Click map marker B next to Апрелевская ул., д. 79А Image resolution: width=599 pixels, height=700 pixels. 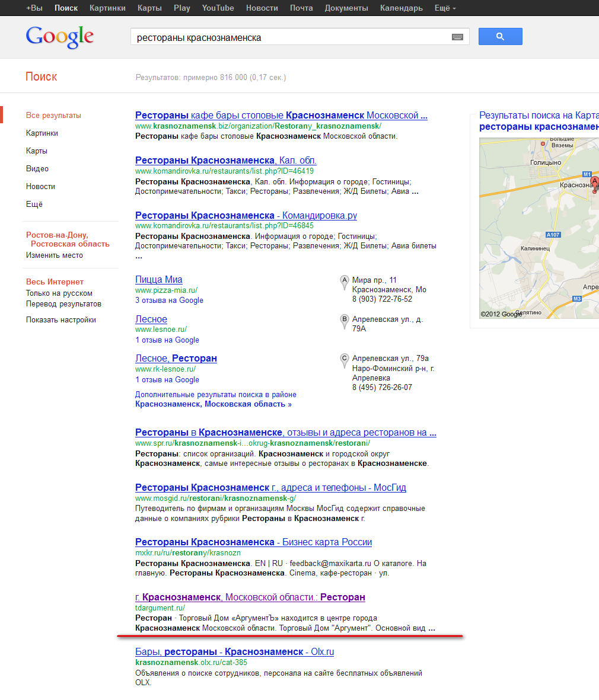coord(345,322)
